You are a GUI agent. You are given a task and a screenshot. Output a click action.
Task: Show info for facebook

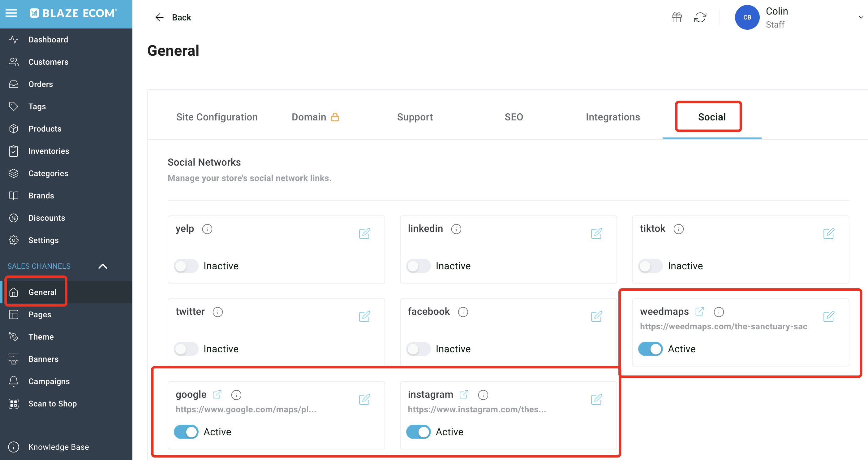(463, 312)
